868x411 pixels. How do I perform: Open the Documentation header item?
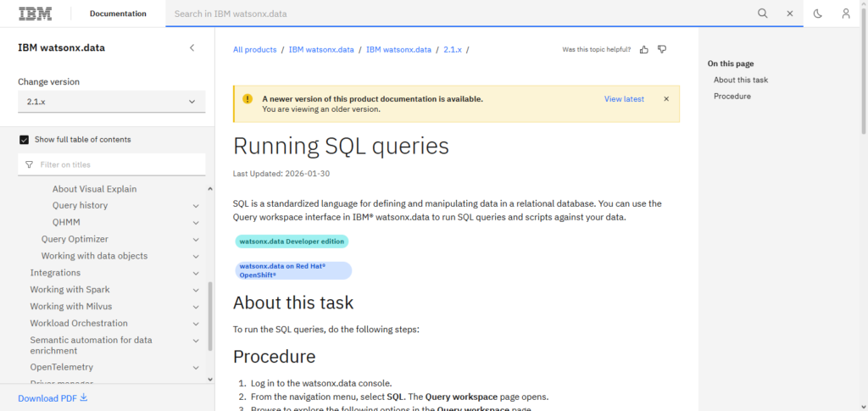(x=119, y=14)
